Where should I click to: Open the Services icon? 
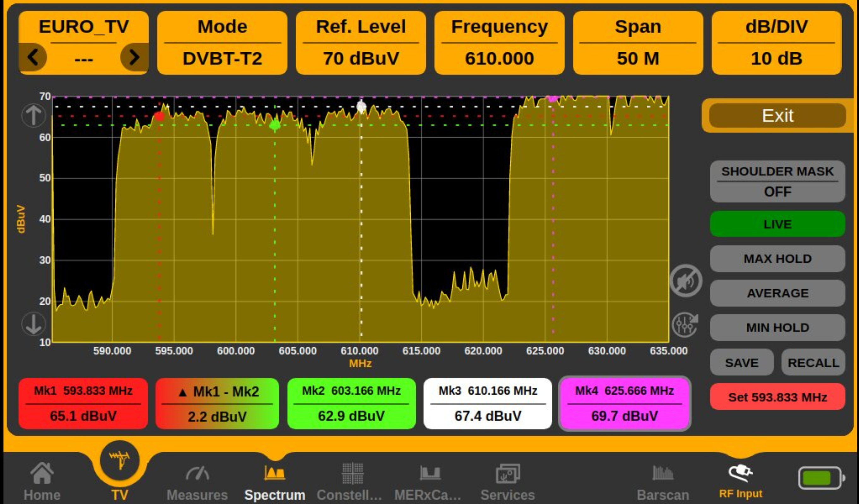[x=508, y=473]
